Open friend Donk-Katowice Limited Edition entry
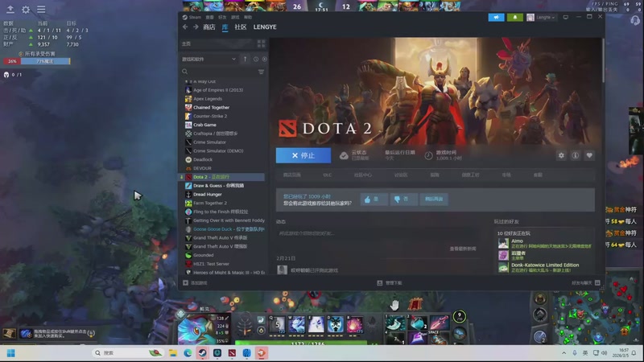 click(545, 268)
